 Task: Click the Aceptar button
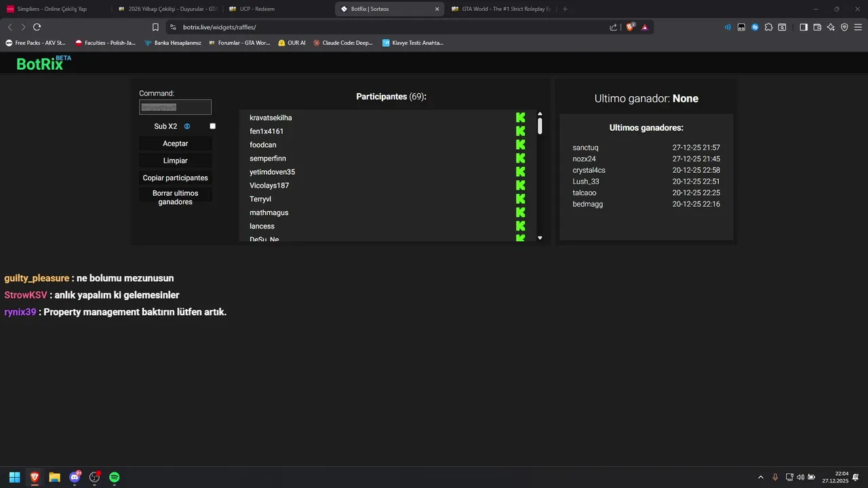[x=175, y=144]
